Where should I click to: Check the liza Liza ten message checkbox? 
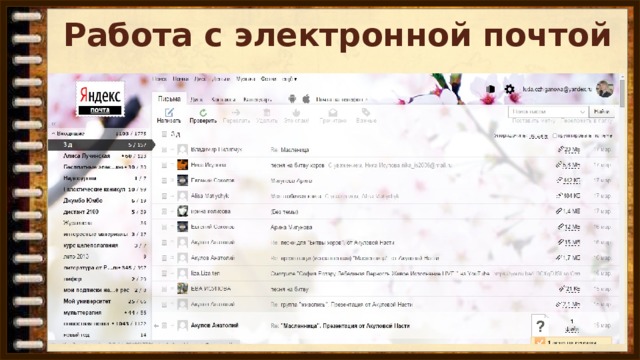[164, 273]
